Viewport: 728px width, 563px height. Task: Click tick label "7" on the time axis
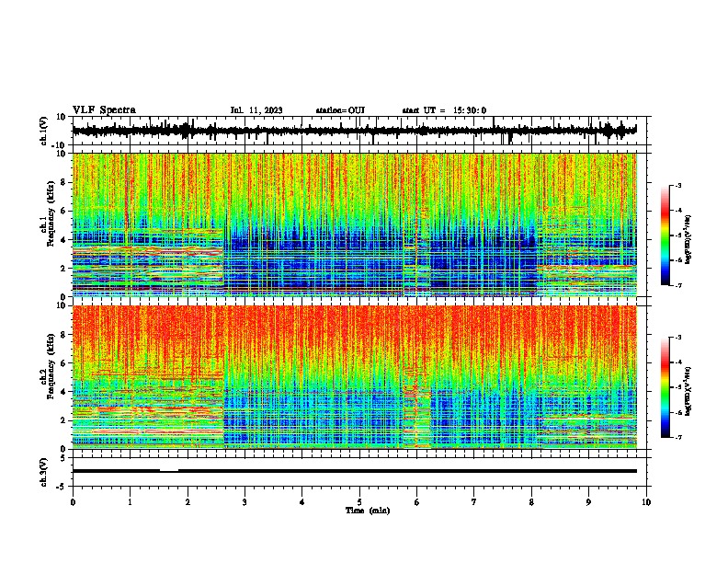(474, 502)
